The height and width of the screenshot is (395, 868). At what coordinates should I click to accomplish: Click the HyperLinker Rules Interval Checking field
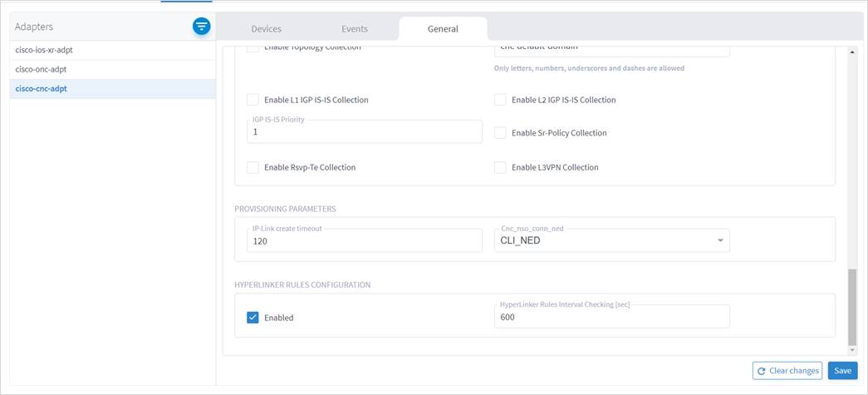pos(611,316)
